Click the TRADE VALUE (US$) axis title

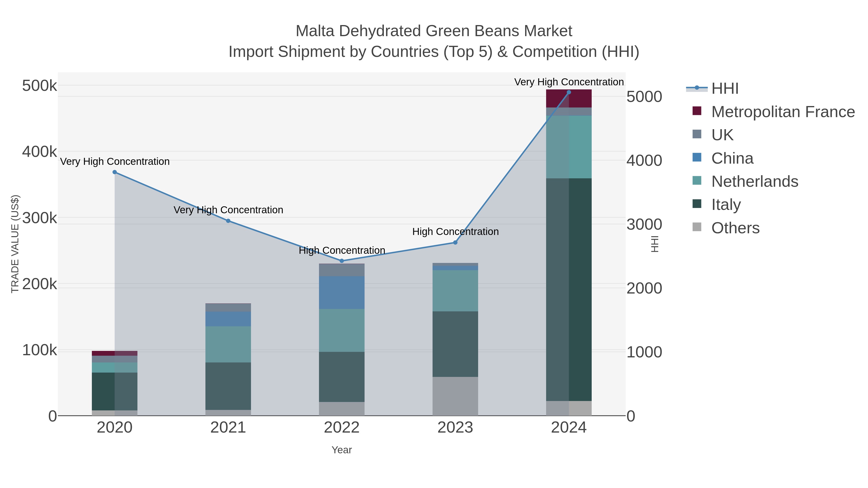[15, 244]
